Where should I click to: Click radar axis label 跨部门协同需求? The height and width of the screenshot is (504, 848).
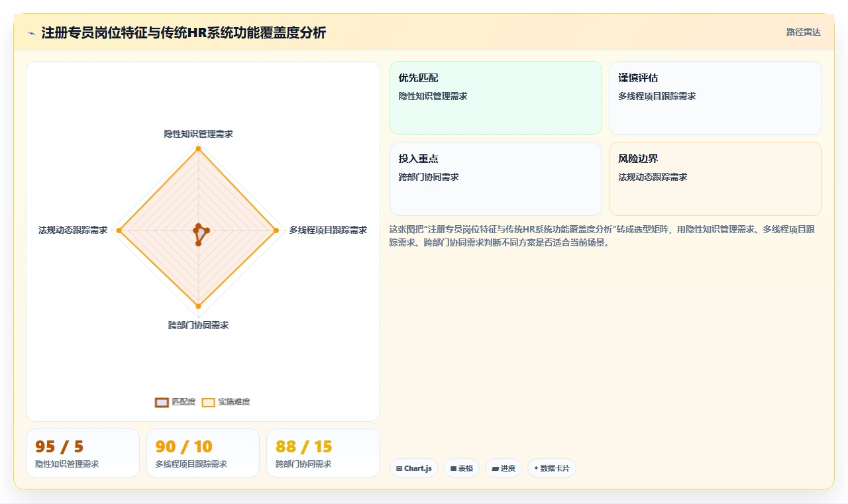click(x=198, y=325)
